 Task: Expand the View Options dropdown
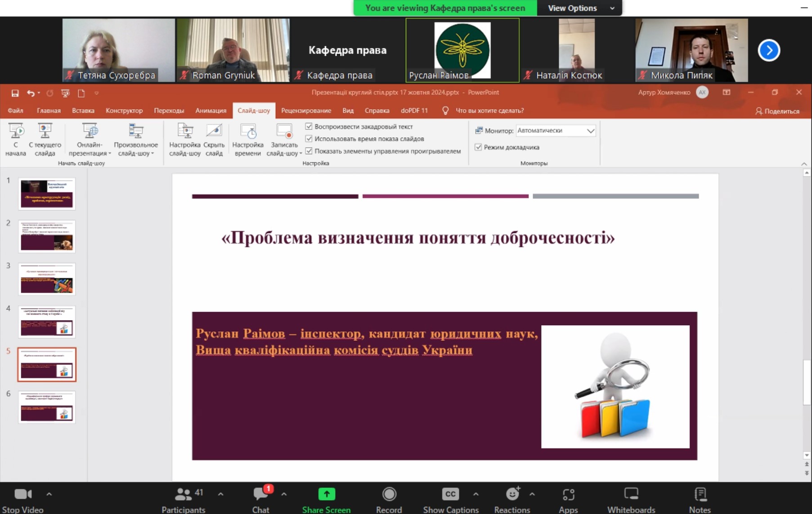(580, 8)
